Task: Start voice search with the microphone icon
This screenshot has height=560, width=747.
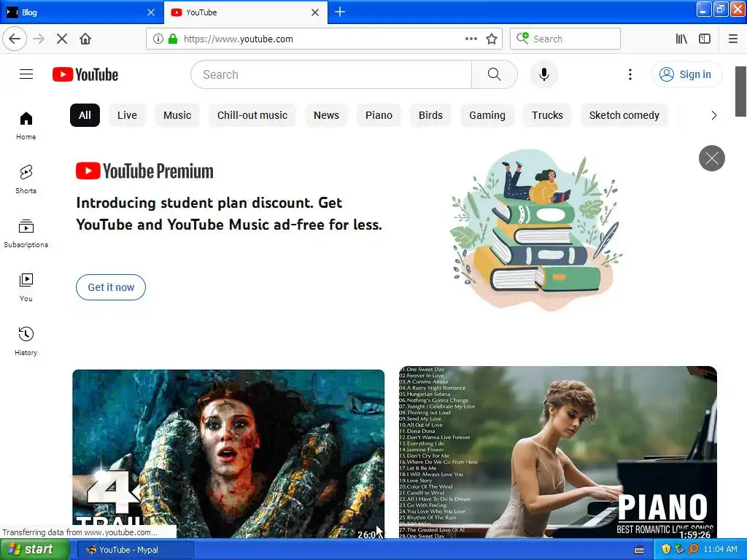Action: click(x=543, y=74)
